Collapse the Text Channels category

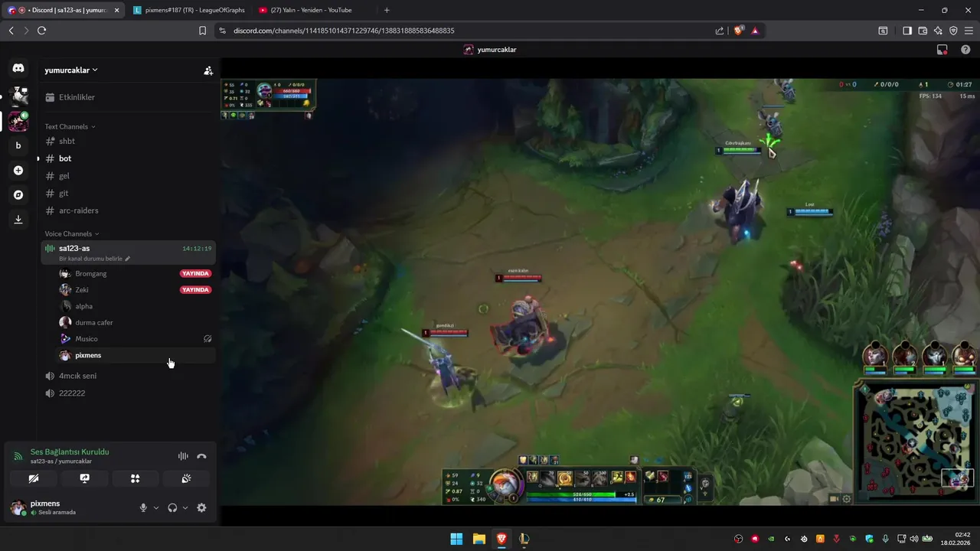(70, 126)
